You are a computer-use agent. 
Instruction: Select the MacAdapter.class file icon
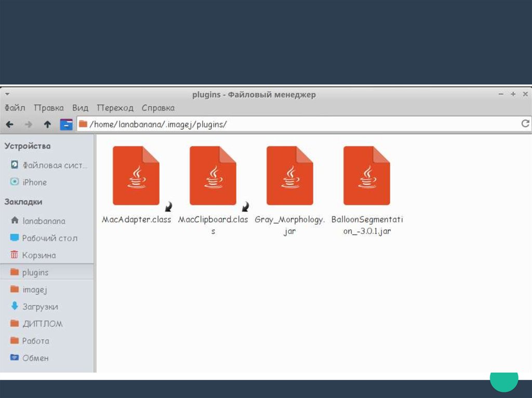pyautogui.click(x=136, y=176)
